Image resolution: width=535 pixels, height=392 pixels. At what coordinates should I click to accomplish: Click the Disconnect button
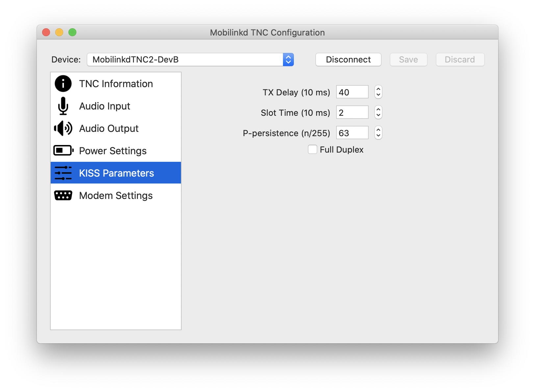[x=348, y=60]
